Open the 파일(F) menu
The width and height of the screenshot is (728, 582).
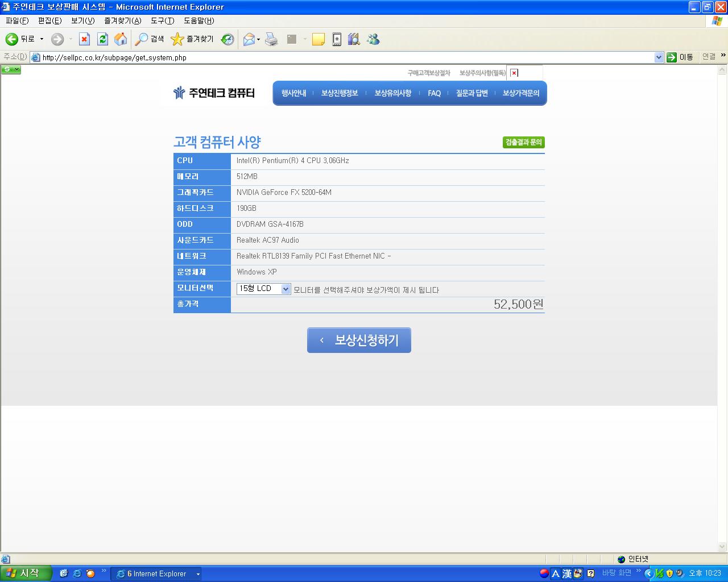click(x=17, y=20)
